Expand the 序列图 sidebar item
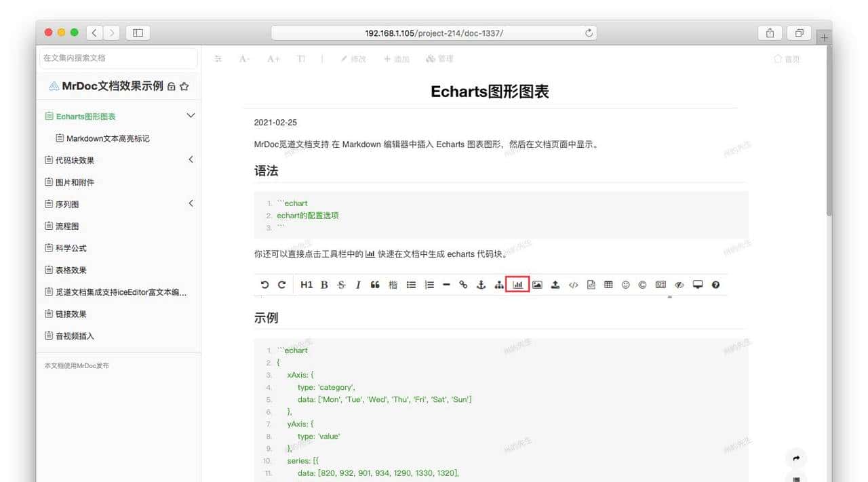 [x=191, y=203]
